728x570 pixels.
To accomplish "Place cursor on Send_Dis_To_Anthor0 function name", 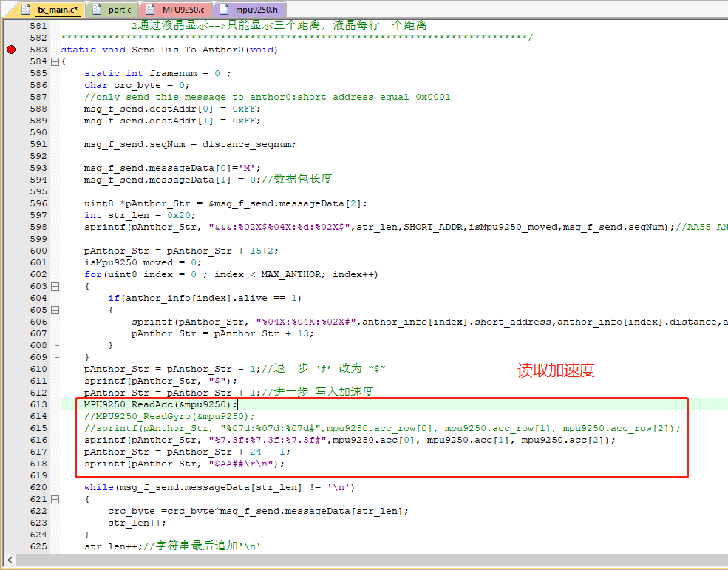I will point(187,50).
